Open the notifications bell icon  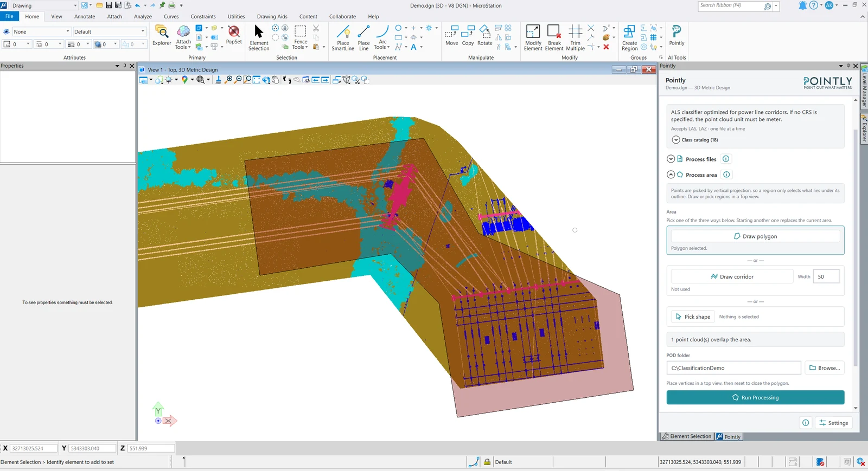pos(802,5)
